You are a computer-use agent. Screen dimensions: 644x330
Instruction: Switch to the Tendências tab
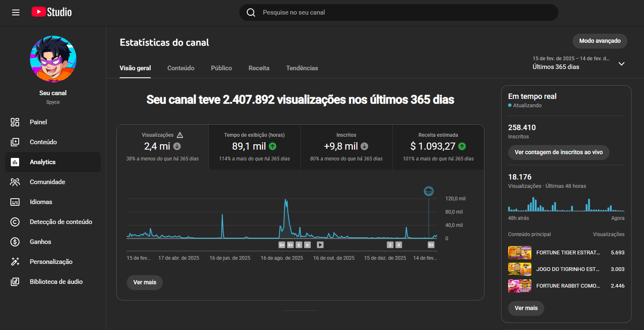[302, 68]
